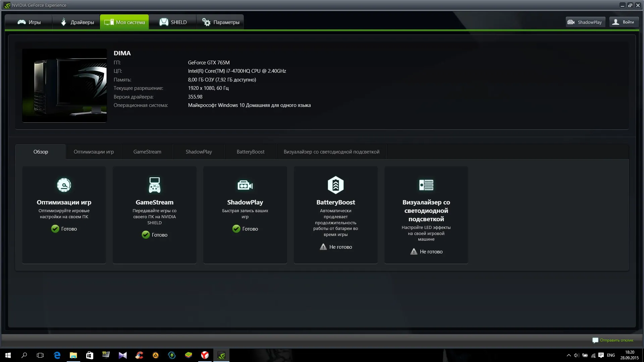The image size is (644, 362).
Task: Expand hidden system tray icons
Action: click(569, 355)
